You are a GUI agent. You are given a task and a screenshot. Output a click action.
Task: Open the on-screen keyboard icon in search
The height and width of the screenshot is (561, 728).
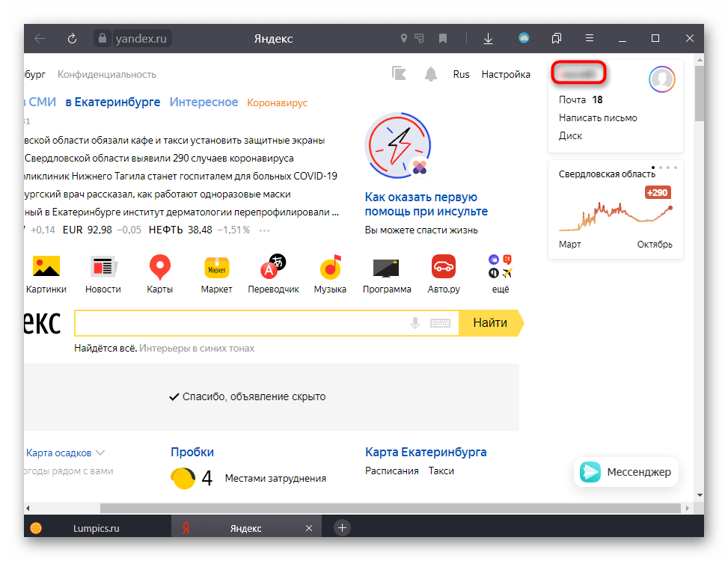[440, 323]
